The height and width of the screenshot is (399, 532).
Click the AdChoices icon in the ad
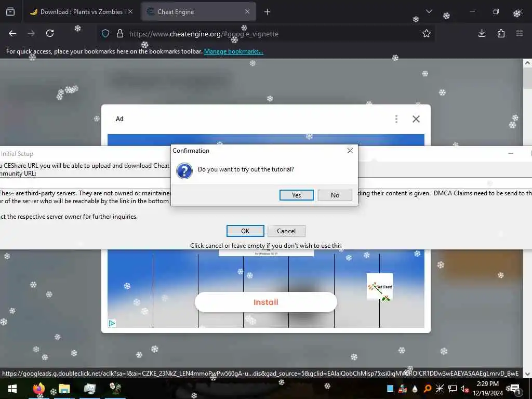click(x=112, y=323)
